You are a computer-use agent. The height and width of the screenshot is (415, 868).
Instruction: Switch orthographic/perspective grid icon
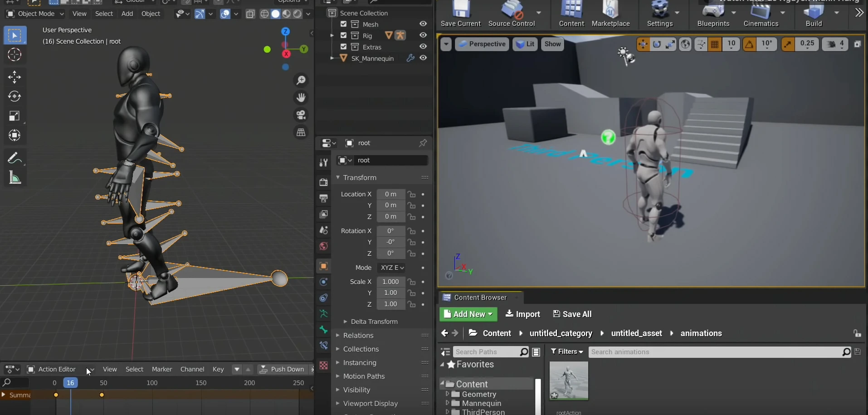301,132
